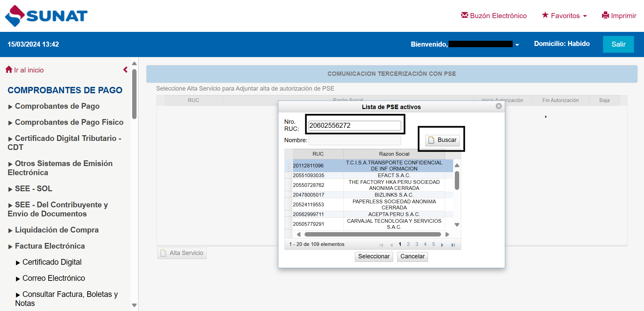Go to page 5 of PSE list

click(x=433, y=244)
